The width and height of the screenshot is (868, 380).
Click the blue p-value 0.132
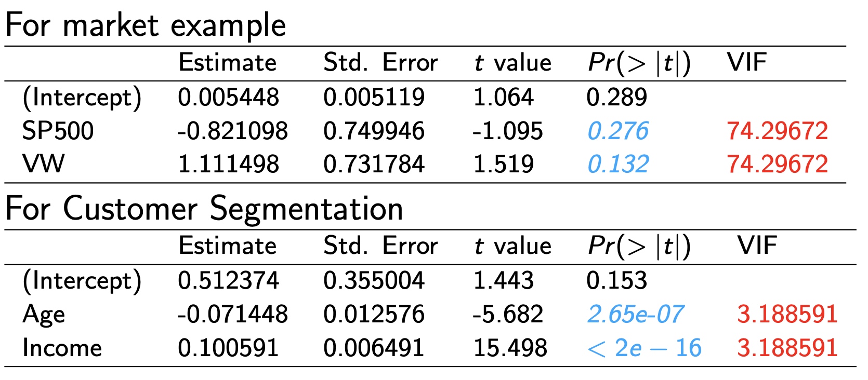tap(617, 164)
